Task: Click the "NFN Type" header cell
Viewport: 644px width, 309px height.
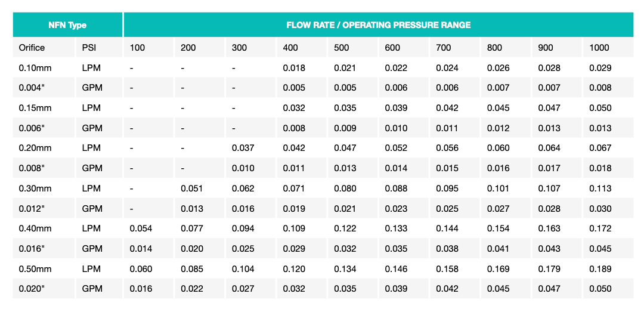Action: (67, 25)
